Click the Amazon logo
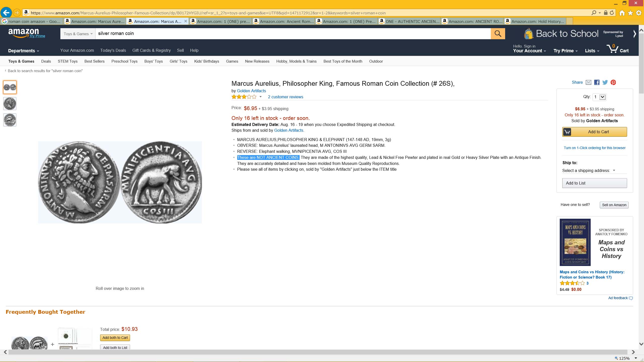Screen dimensions: 644x362 (x=24, y=33)
